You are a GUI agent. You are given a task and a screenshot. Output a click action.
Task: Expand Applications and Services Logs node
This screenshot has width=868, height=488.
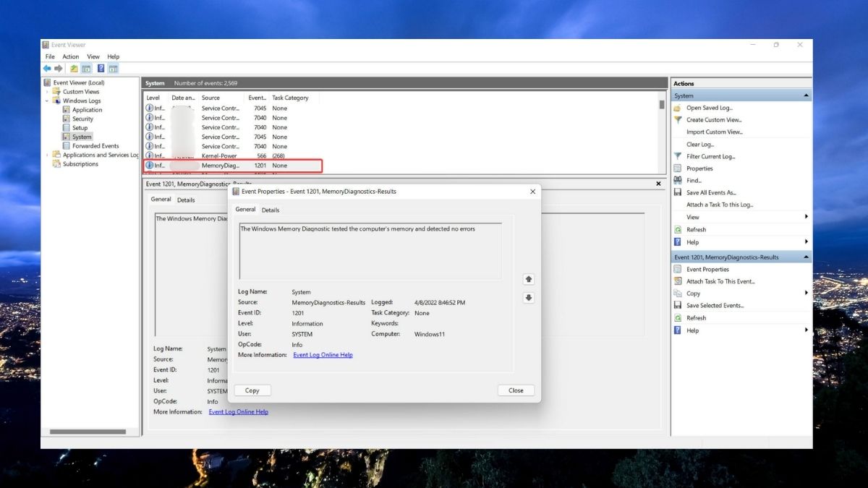coord(48,155)
